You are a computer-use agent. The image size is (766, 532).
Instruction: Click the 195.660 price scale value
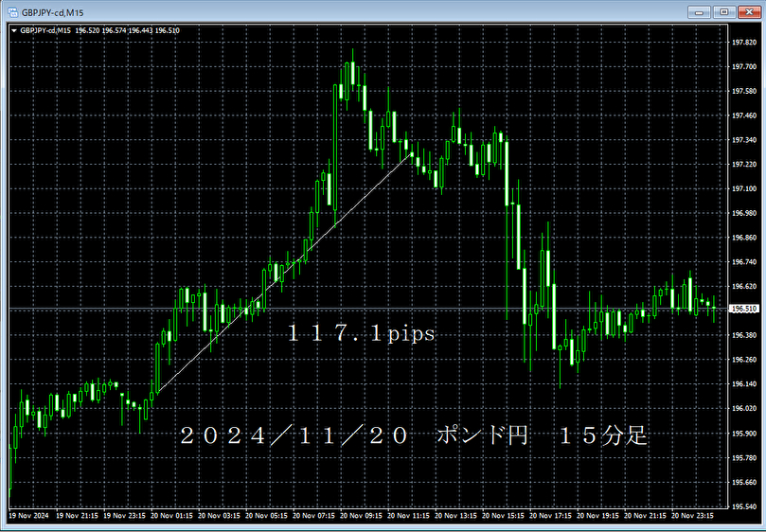[x=744, y=483]
